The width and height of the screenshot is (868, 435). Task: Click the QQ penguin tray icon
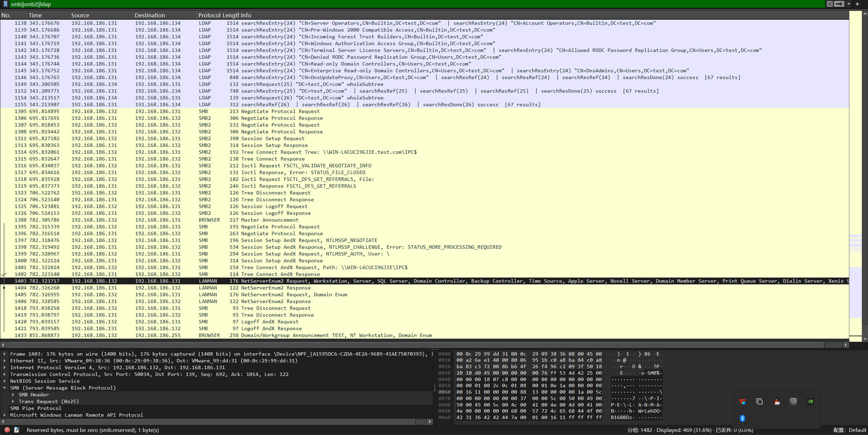click(776, 401)
